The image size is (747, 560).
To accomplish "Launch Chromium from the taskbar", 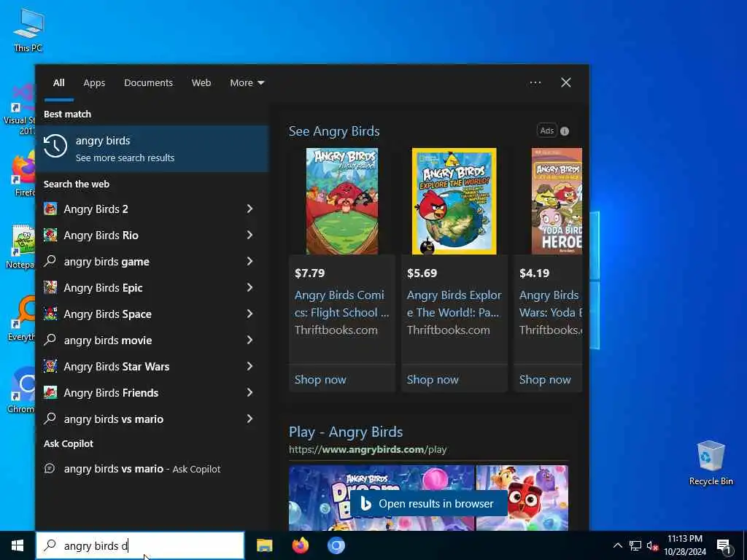I will coord(336,545).
